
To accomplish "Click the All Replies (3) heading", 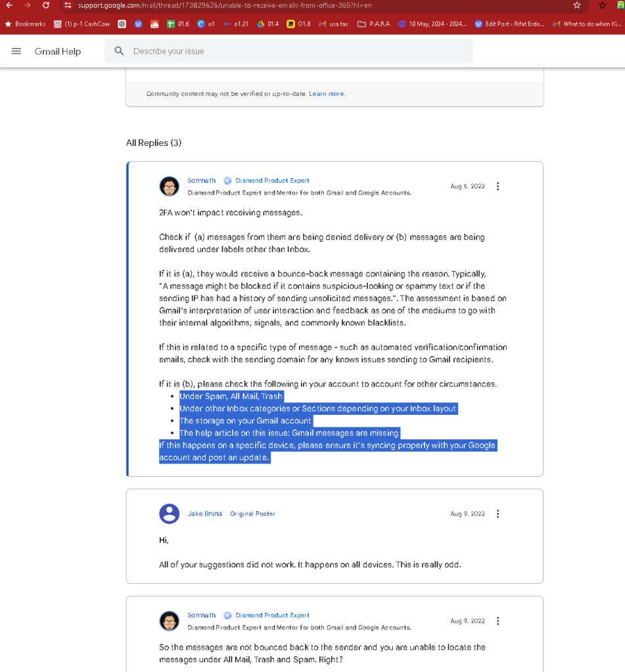I will [x=153, y=143].
